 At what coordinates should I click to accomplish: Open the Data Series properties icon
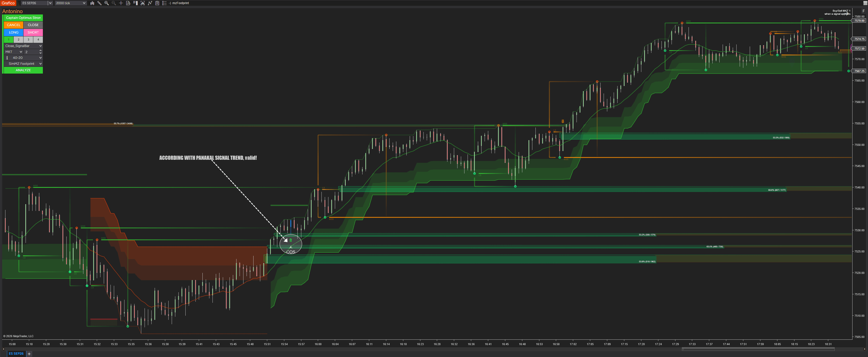[x=157, y=3]
